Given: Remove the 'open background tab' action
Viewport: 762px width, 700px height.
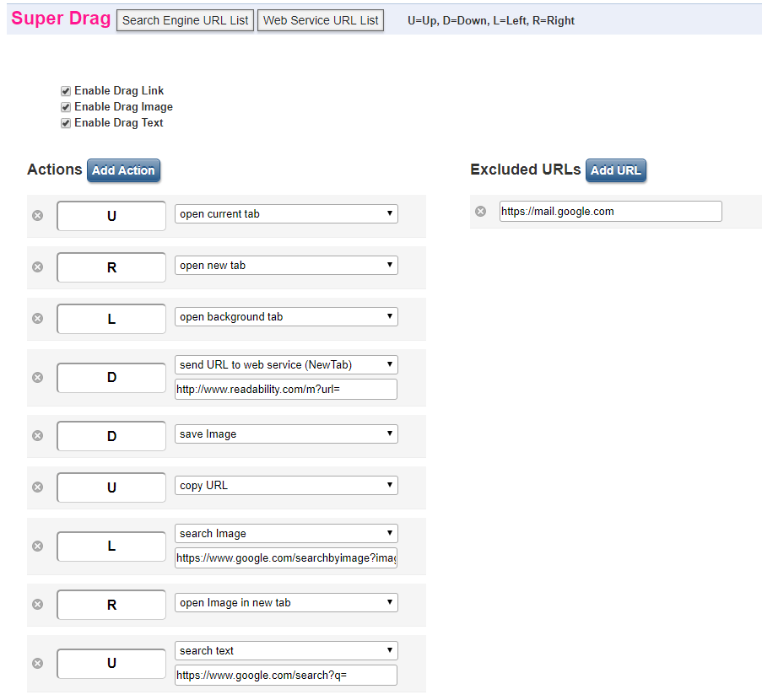Looking at the screenshot, I should tap(37, 319).
